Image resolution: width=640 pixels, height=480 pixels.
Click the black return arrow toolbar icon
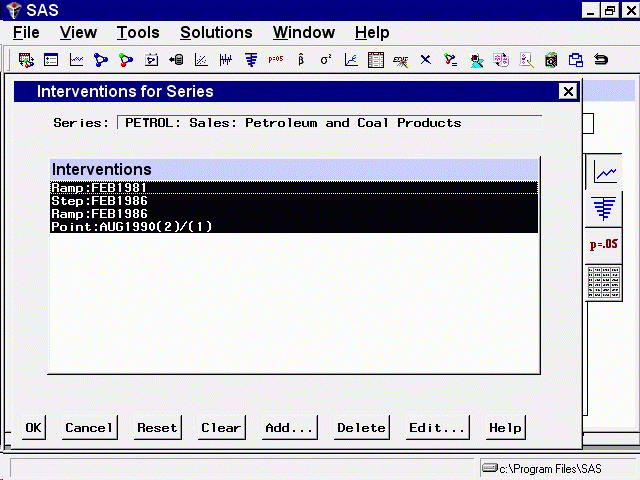(601, 60)
